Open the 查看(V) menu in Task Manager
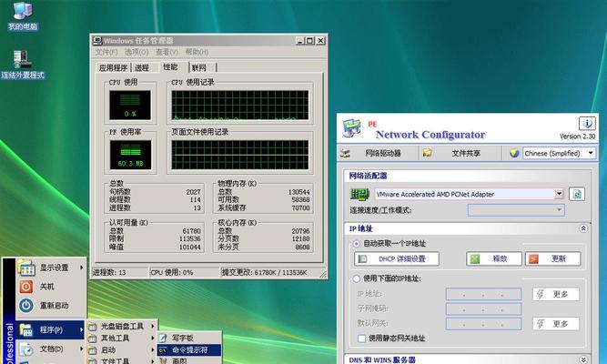 click(x=167, y=52)
